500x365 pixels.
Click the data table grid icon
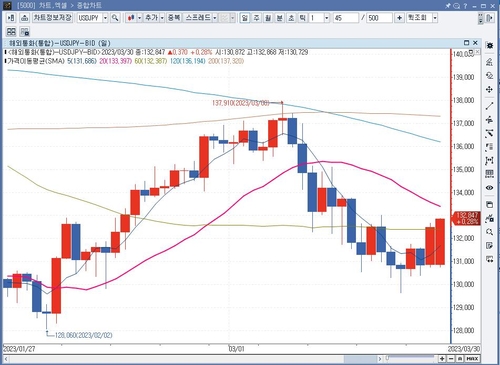[489, 174]
